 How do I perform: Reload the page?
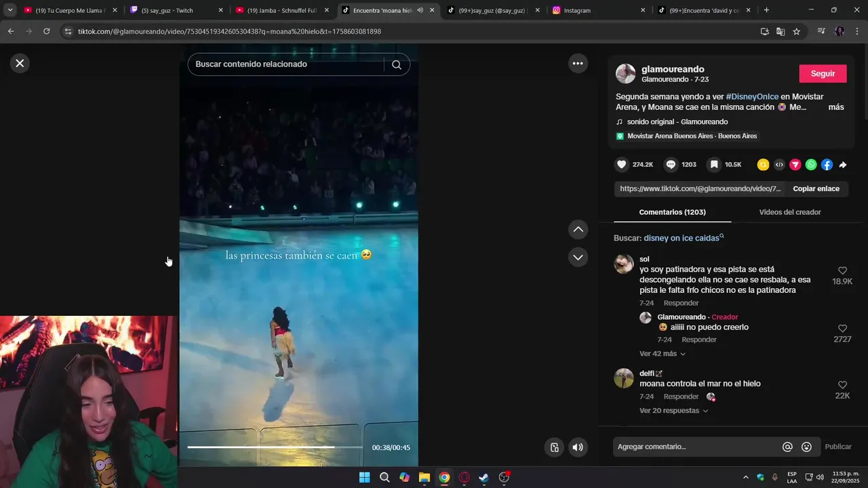click(46, 31)
